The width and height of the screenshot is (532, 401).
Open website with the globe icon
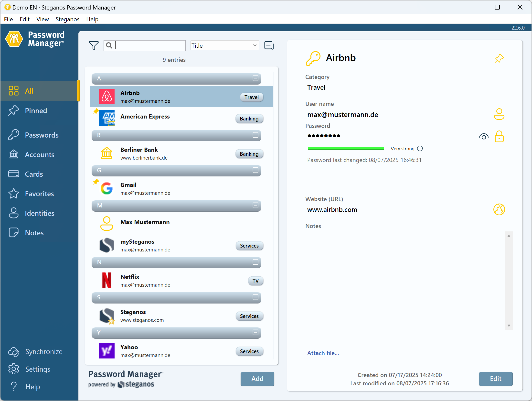[499, 209]
